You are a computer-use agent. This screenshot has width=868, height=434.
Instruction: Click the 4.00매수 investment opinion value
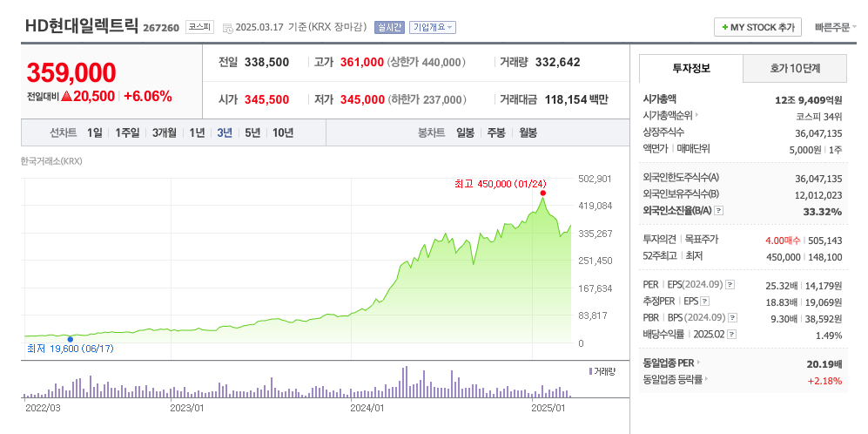coord(782,241)
